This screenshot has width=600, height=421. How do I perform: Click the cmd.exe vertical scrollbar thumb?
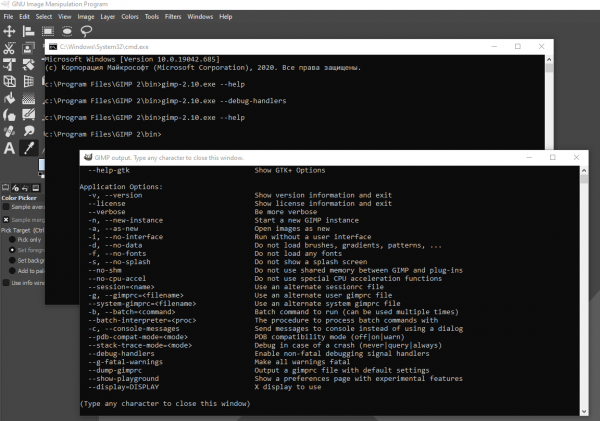point(549,68)
